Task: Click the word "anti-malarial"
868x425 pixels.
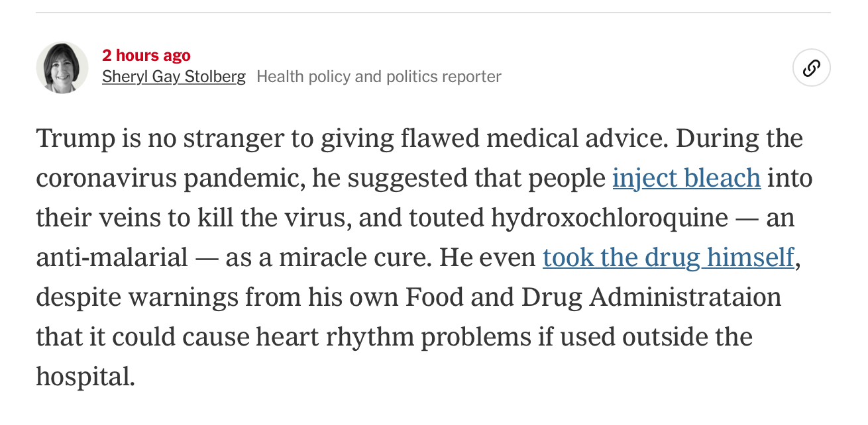Action: [112, 258]
